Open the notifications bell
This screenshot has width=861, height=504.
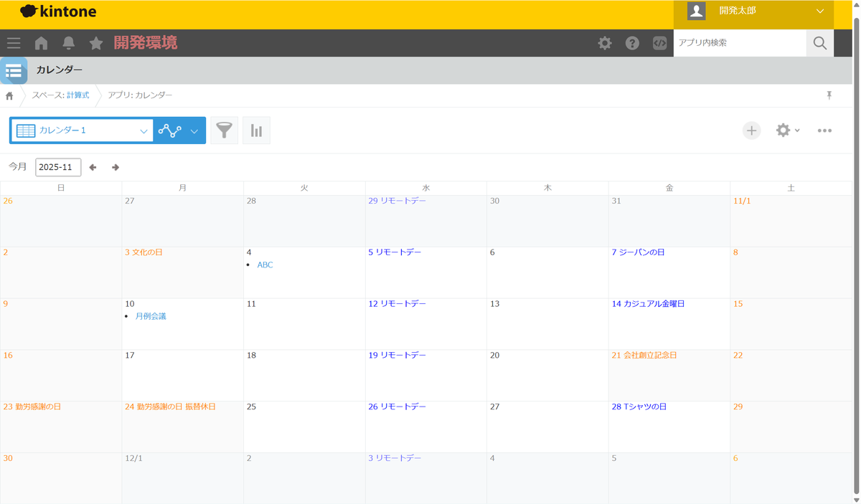coord(69,43)
